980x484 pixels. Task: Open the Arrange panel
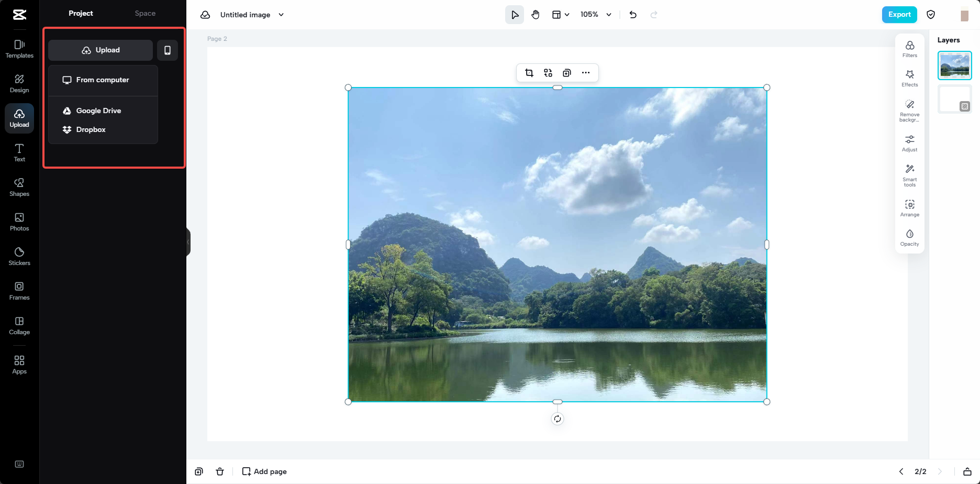point(909,207)
